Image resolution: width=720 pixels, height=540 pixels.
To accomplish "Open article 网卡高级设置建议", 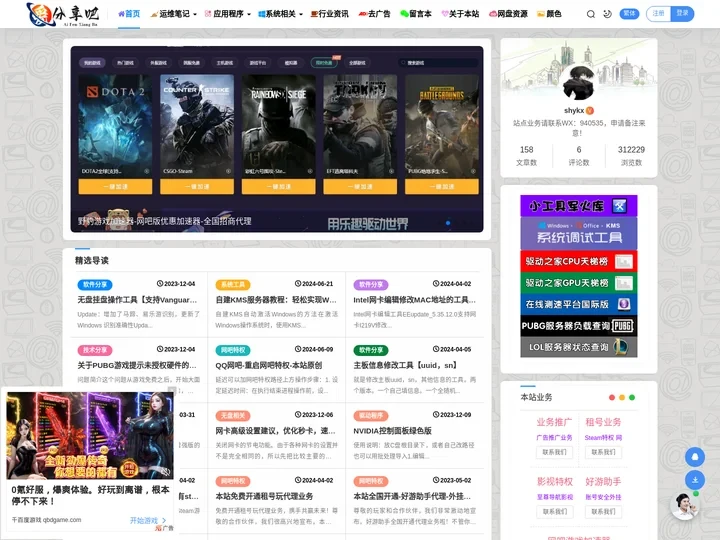I will tap(275, 431).
